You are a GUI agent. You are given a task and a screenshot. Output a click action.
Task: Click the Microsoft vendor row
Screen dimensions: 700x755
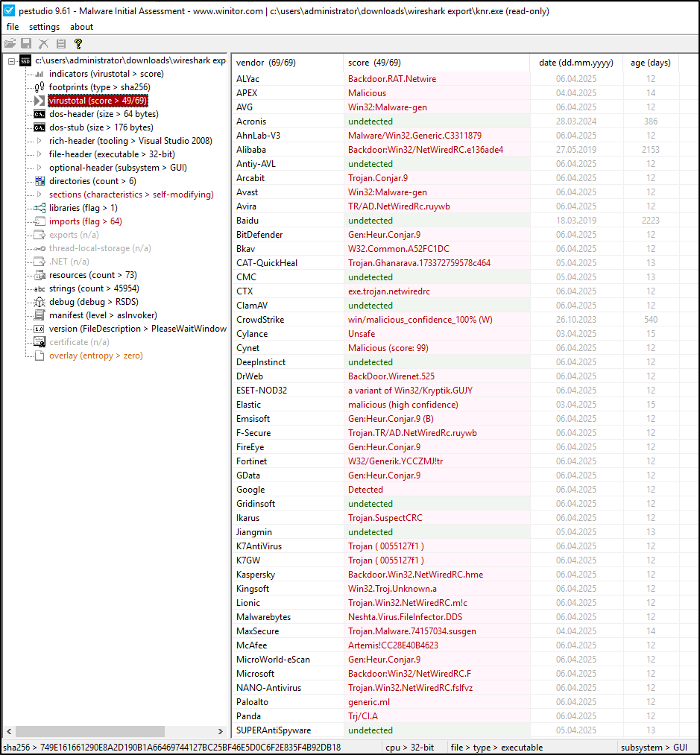(465, 674)
